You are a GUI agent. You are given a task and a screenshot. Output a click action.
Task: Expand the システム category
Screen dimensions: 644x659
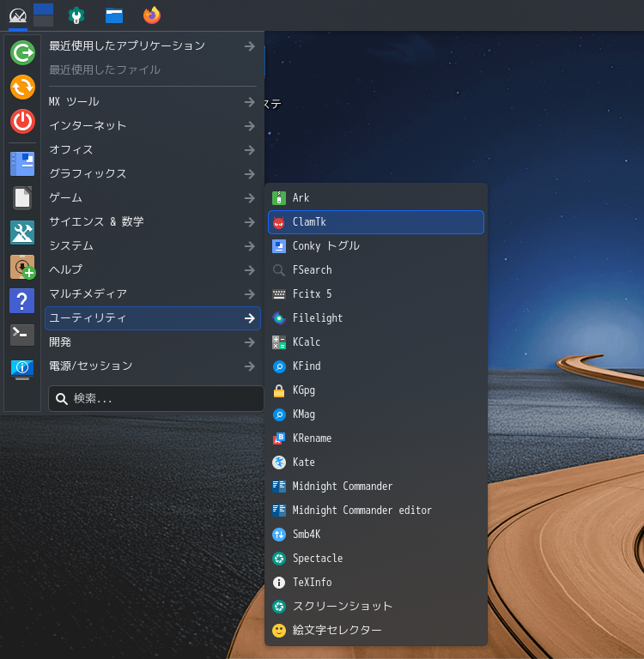click(152, 245)
